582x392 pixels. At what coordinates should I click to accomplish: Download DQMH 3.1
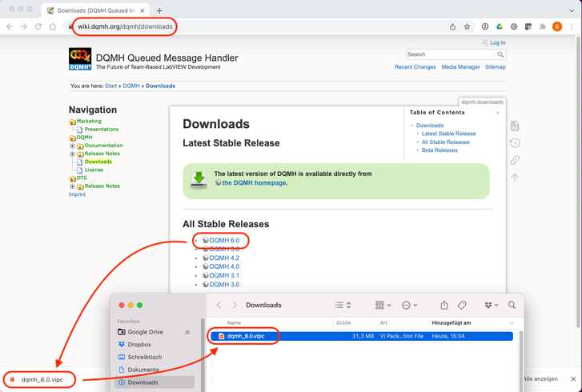point(224,275)
